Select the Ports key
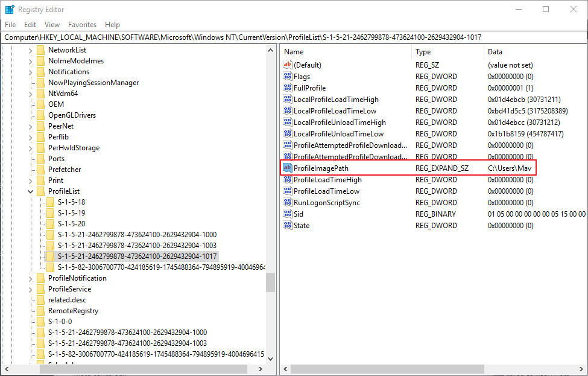 tap(56, 159)
